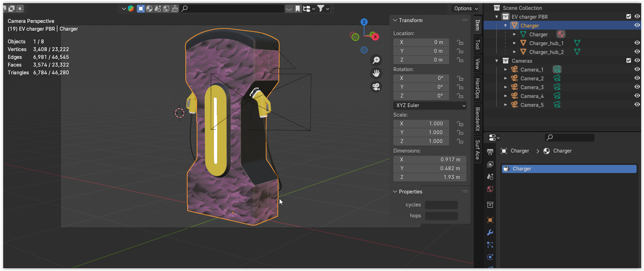
Task: Click the multicolored hexagon icon in top header
Action: tap(131, 8)
